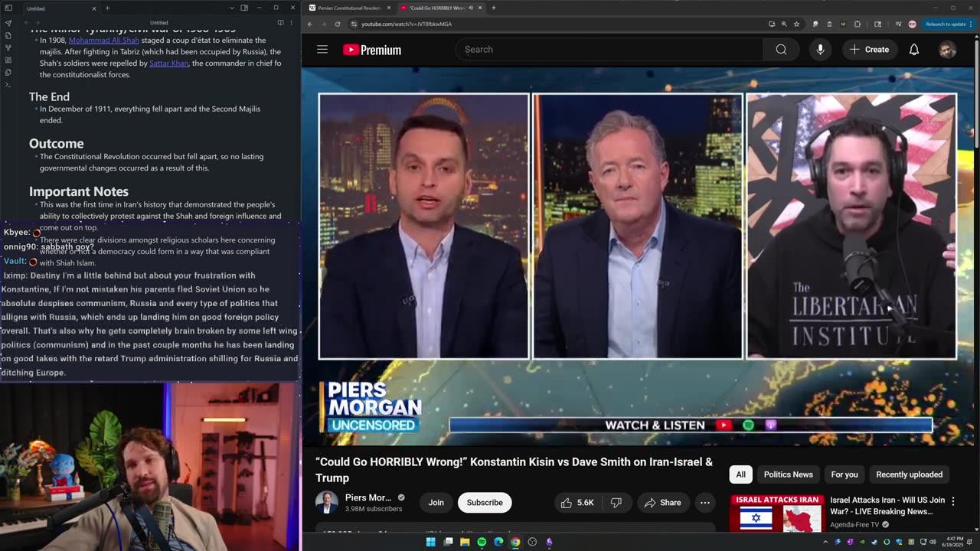
Task: Open Obsidian command palette terminal icon
Action: point(8,84)
